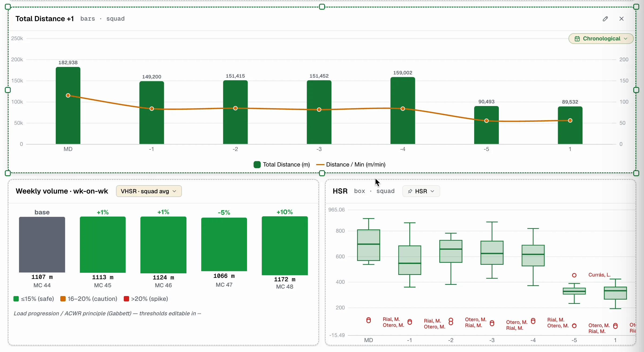The height and width of the screenshot is (352, 644).
Task: Click the bottom-center resize handle of selected widget
Action: pos(322,173)
